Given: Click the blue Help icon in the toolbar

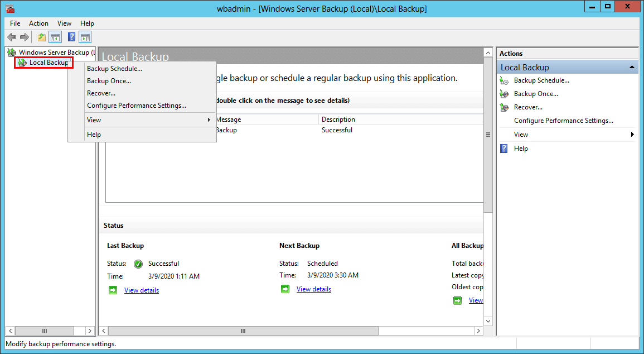Looking at the screenshot, I should pos(71,37).
